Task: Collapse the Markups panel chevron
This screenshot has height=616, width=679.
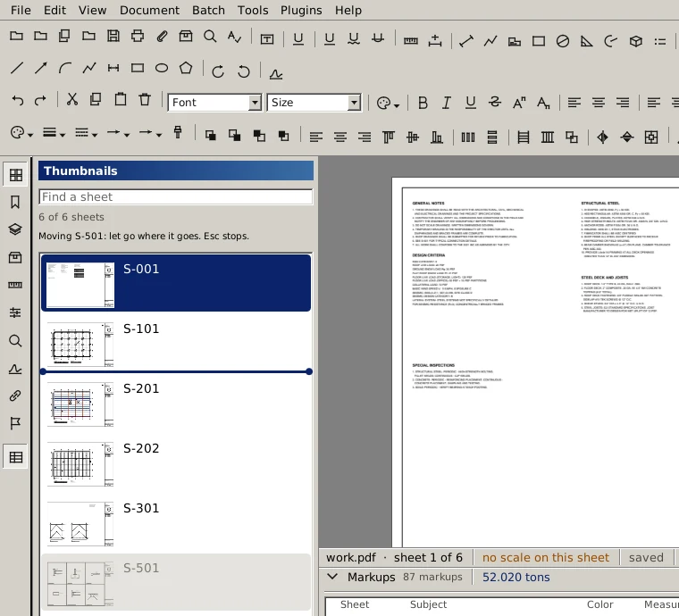Action: 332,577
